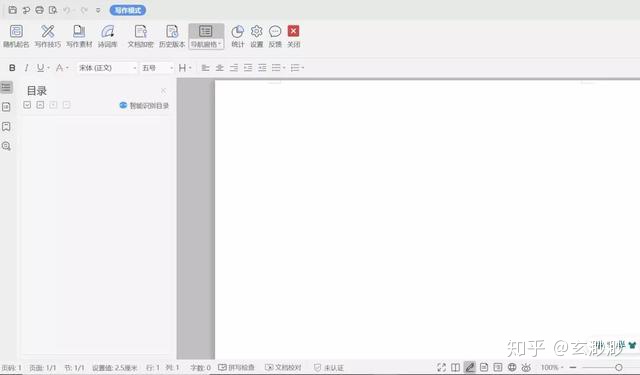
Task: Click the Undo arrow icon
Action: point(66,10)
